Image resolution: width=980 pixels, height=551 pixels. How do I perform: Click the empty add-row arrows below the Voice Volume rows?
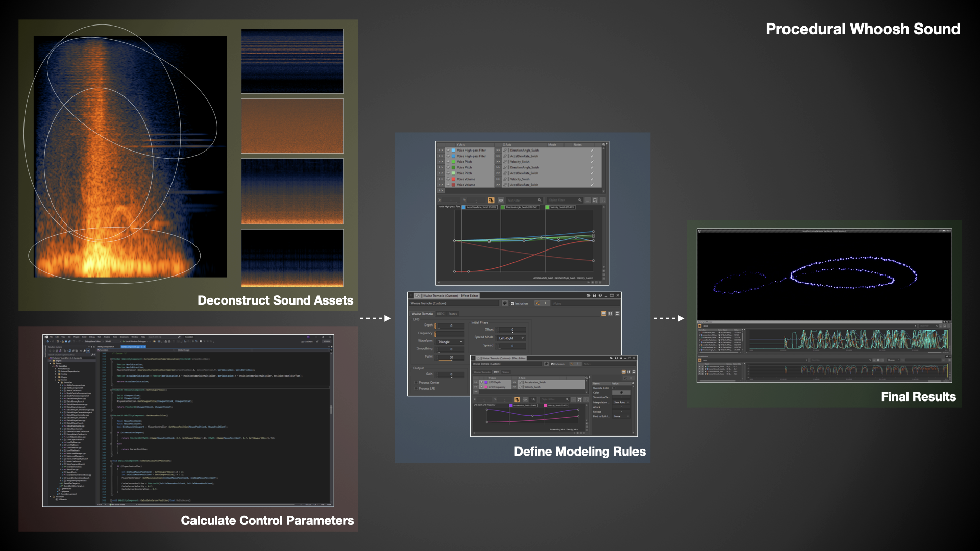(440, 190)
